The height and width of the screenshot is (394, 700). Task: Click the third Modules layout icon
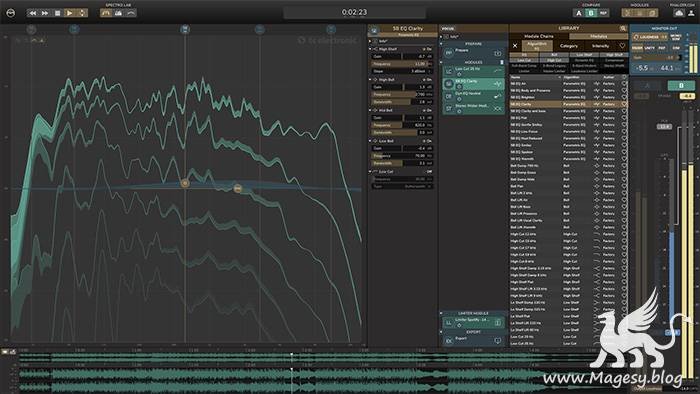(x=652, y=13)
